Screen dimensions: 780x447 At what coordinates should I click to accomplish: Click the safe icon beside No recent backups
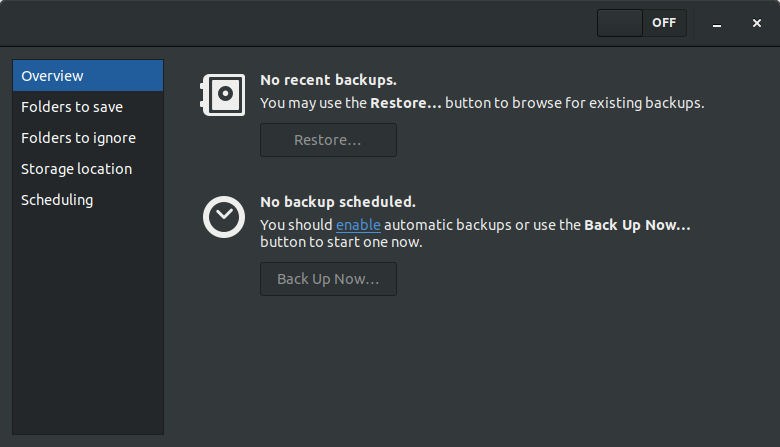click(220, 95)
